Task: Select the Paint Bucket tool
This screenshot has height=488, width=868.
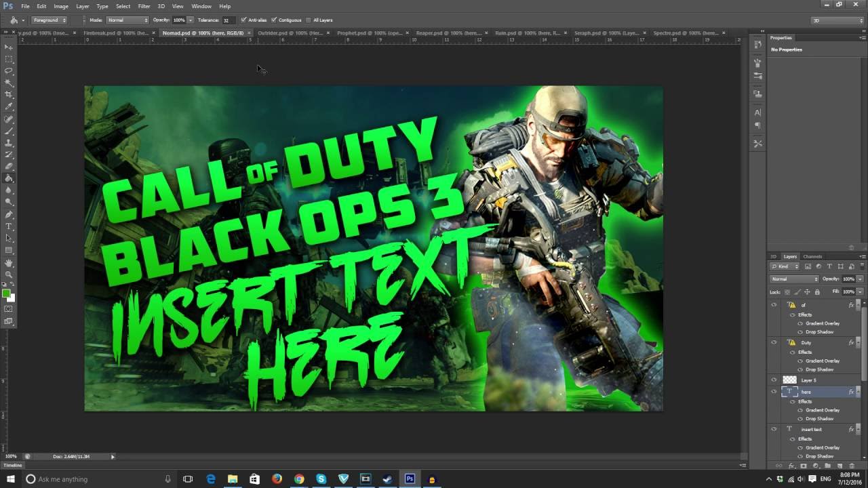Action: tap(9, 178)
